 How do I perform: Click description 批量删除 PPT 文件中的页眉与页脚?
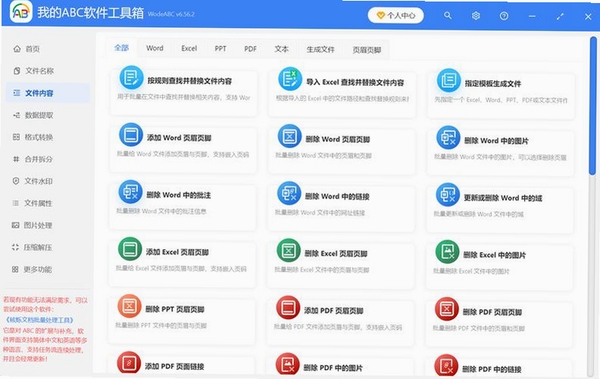click(x=161, y=325)
